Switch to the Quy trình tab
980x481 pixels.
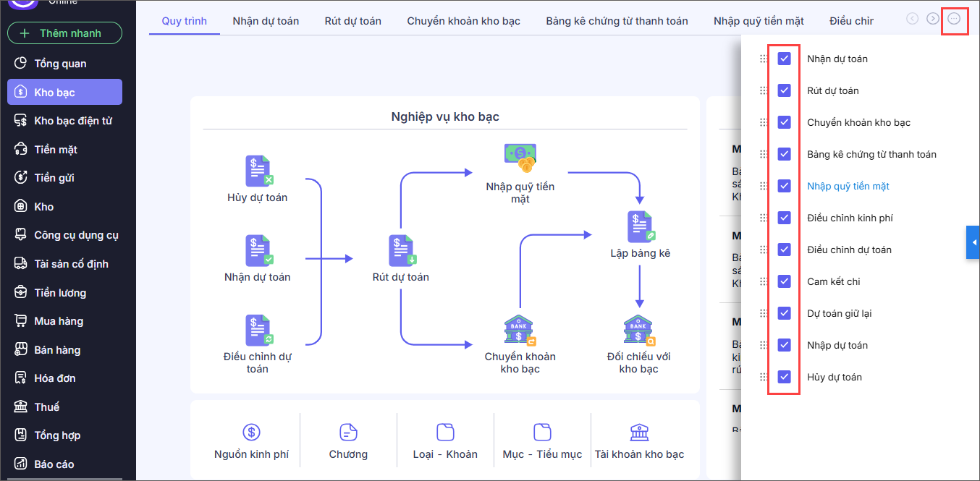185,21
